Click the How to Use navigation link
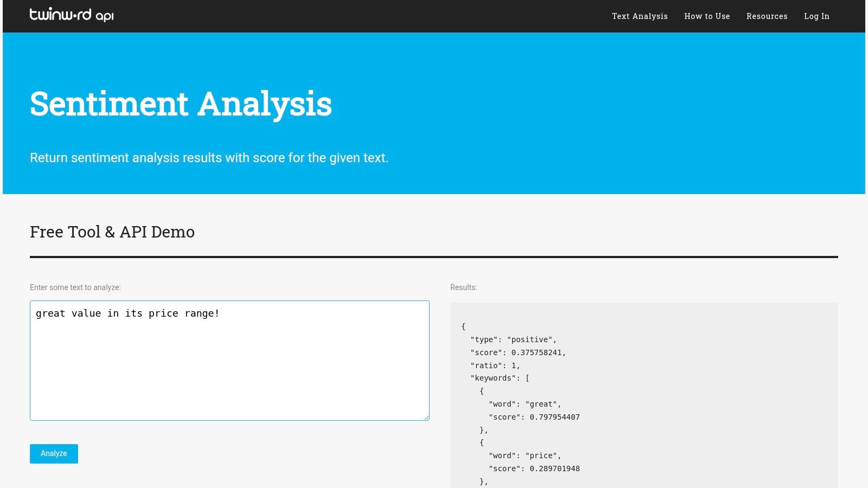 [x=707, y=16]
